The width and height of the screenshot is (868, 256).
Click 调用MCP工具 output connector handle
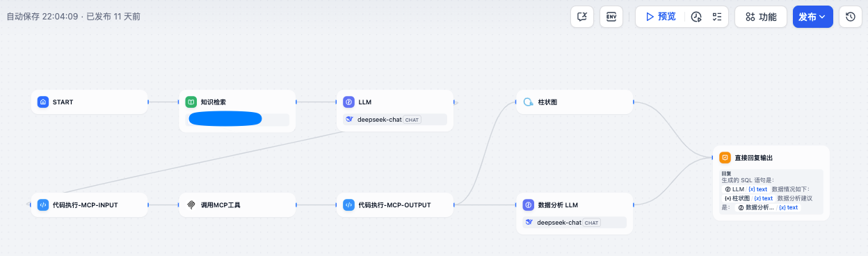[x=296, y=205]
